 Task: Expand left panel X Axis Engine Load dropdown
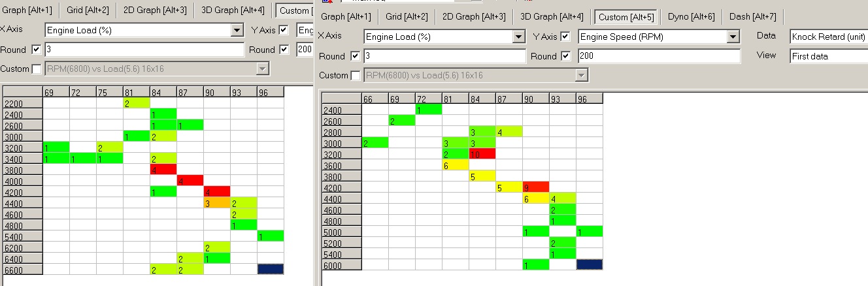click(x=237, y=31)
